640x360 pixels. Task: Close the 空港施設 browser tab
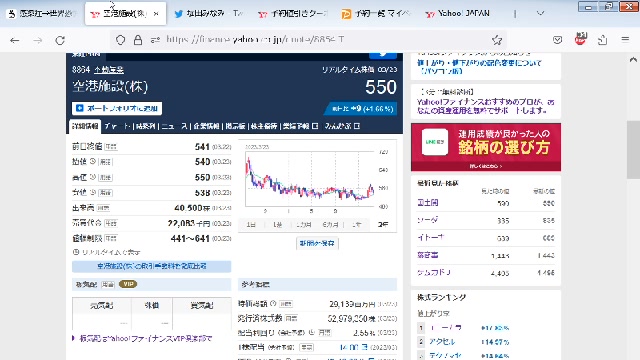point(156,14)
